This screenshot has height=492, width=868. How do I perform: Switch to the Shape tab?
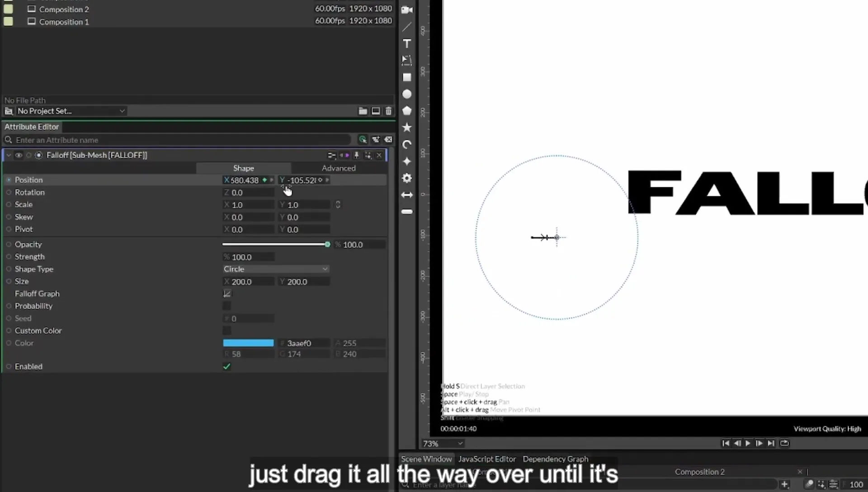pos(243,168)
